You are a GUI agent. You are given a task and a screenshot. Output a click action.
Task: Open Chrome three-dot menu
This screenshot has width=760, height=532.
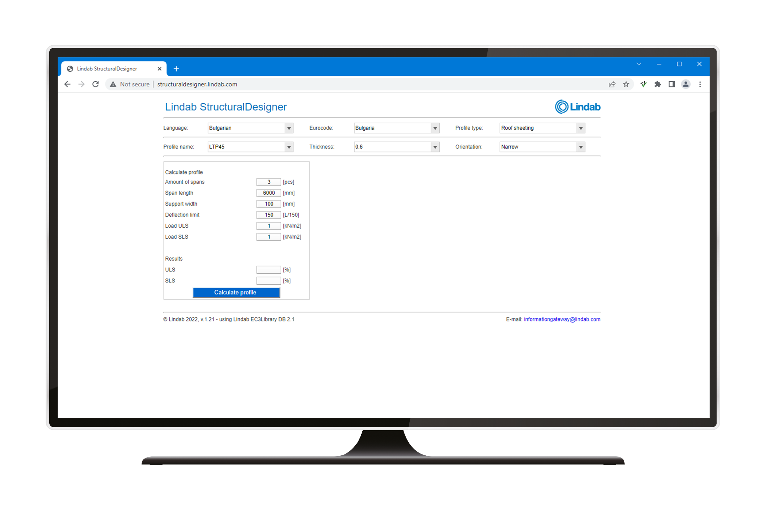tap(700, 84)
